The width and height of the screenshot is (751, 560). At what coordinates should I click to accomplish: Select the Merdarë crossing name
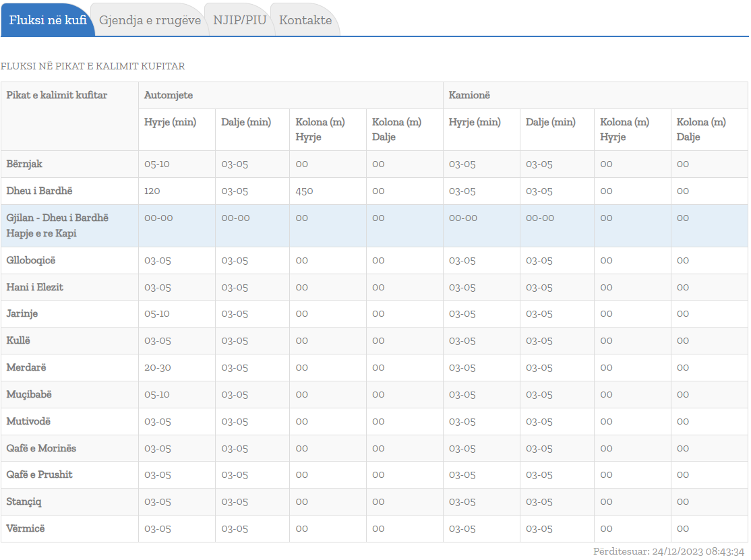(x=26, y=367)
